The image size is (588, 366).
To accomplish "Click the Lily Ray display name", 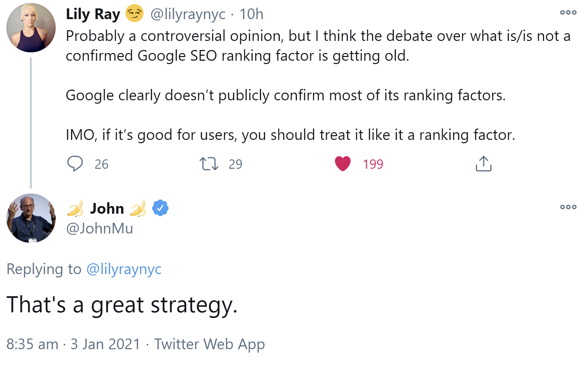I will pyautogui.click(x=93, y=14).
